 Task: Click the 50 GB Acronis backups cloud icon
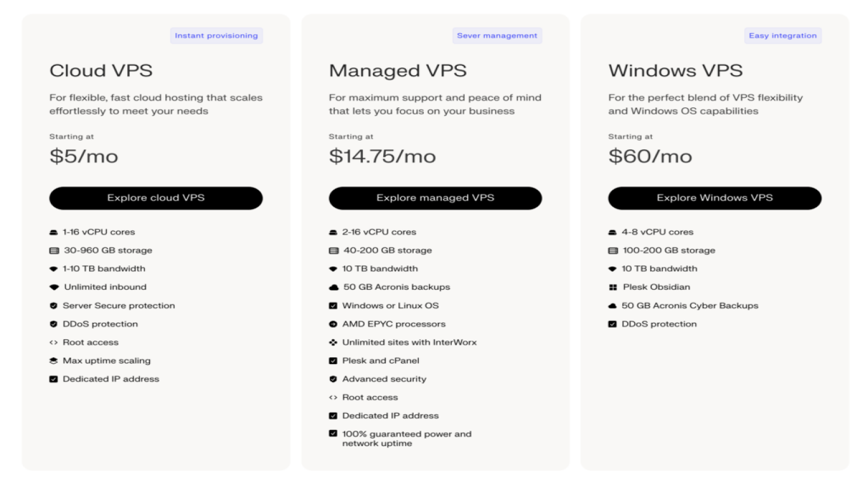coord(334,287)
